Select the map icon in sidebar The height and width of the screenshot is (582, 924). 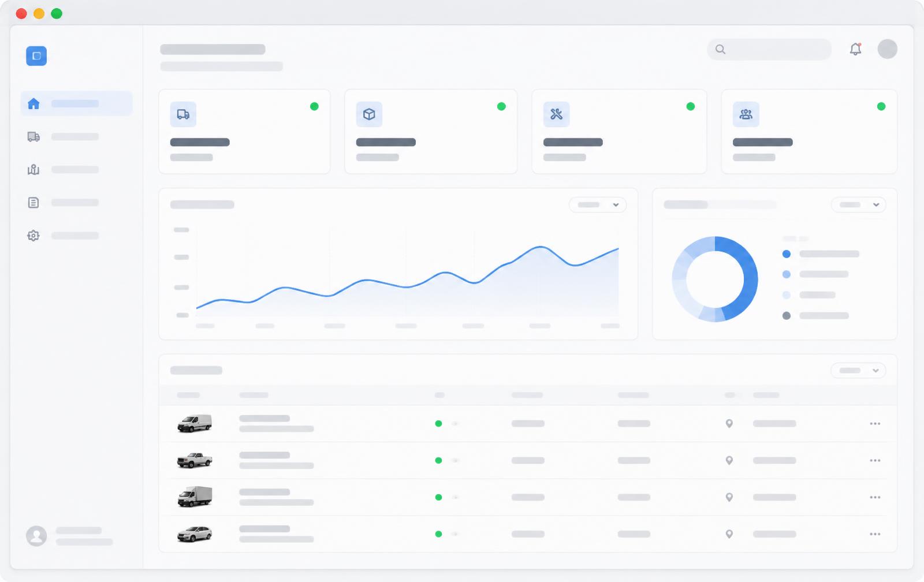(33, 170)
